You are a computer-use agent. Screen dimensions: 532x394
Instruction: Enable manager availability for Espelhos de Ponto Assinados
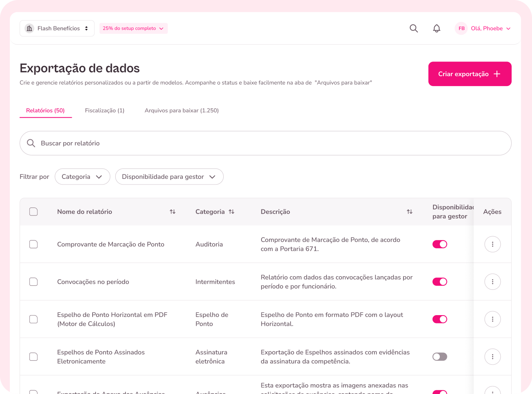point(440,357)
